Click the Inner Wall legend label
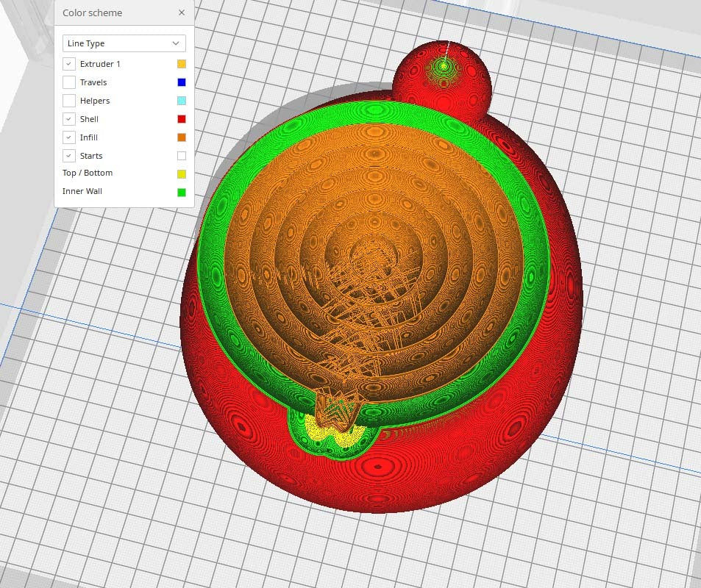The height and width of the screenshot is (588, 701). tap(82, 191)
